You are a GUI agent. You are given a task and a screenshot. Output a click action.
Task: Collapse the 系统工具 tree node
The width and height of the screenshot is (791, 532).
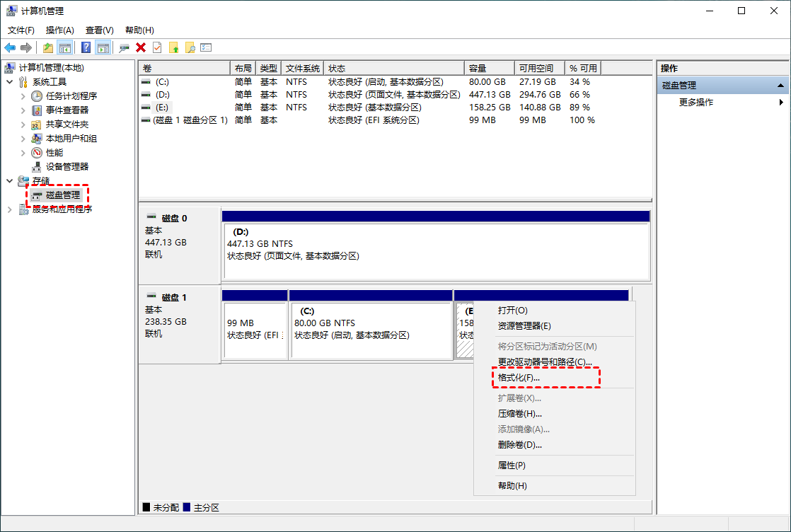coord(10,81)
